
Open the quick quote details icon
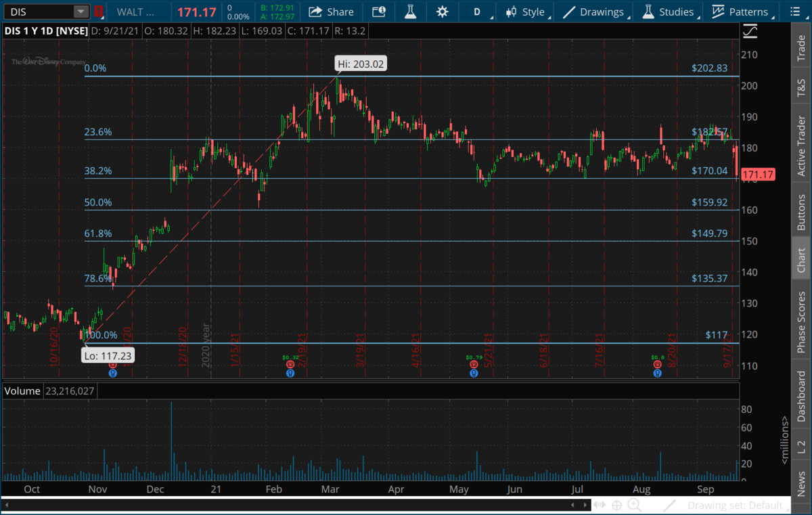(379, 12)
